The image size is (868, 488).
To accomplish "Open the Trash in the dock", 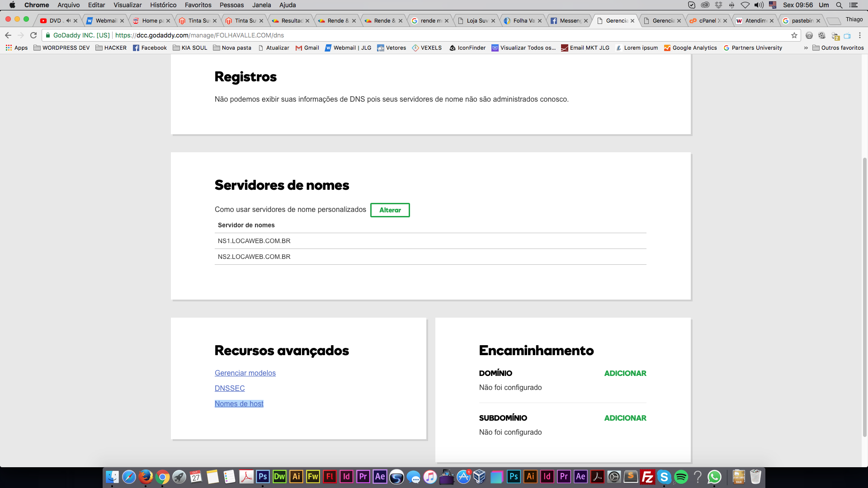I will (755, 477).
